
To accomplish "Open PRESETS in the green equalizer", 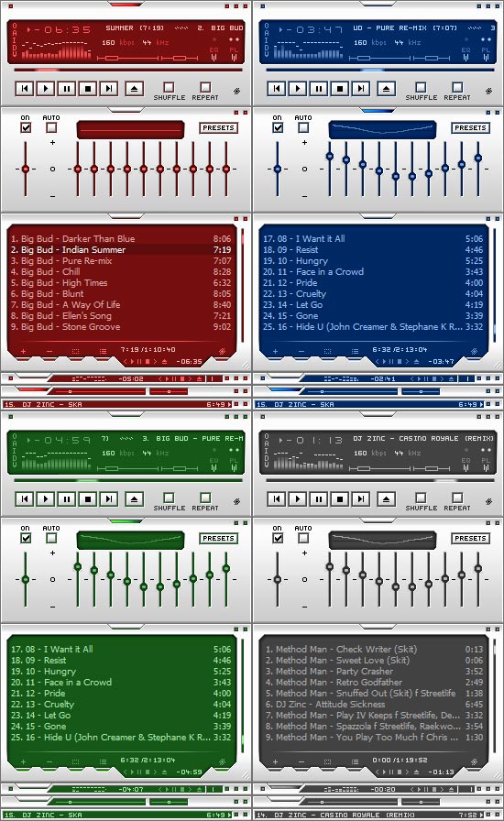I will point(218,538).
